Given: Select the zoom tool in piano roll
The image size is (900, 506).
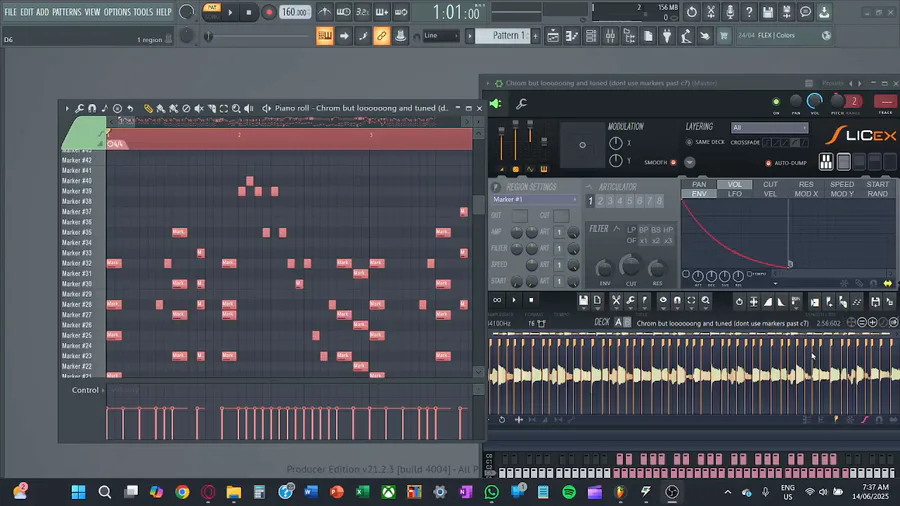Looking at the screenshot, I should click(x=236, y=108).
